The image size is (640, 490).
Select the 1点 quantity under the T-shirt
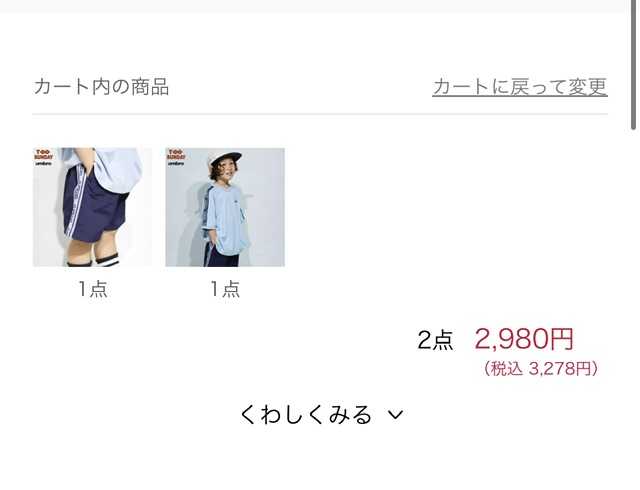[x=225, y=289]
